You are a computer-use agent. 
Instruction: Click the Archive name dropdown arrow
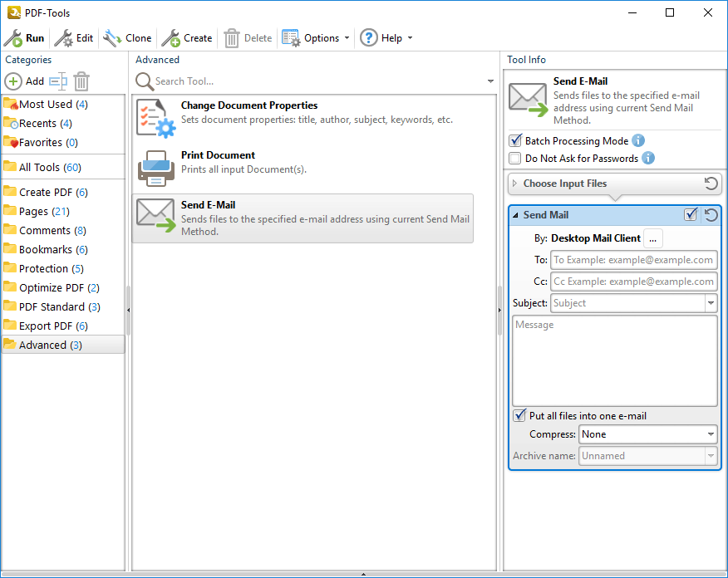(711, 456)
